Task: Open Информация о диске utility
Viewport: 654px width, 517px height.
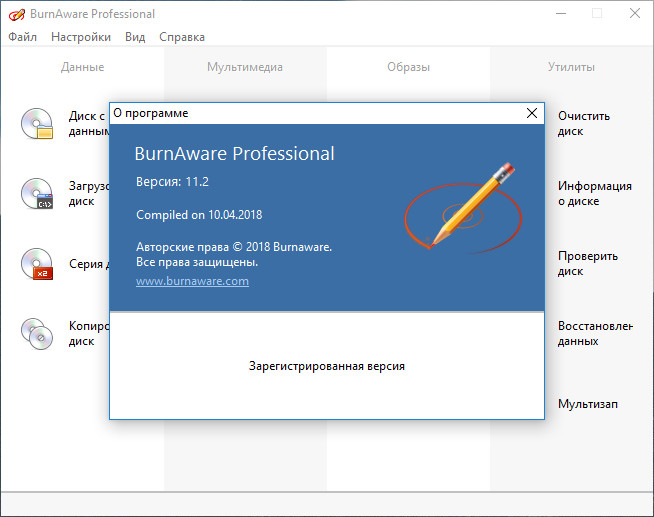Action: coord(594,193)
